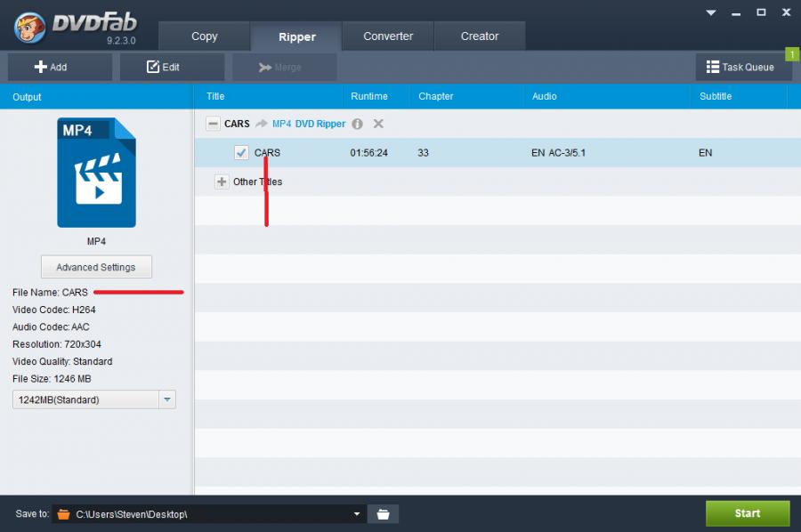Click the DVDFab monkey logo

click(30, 28)
